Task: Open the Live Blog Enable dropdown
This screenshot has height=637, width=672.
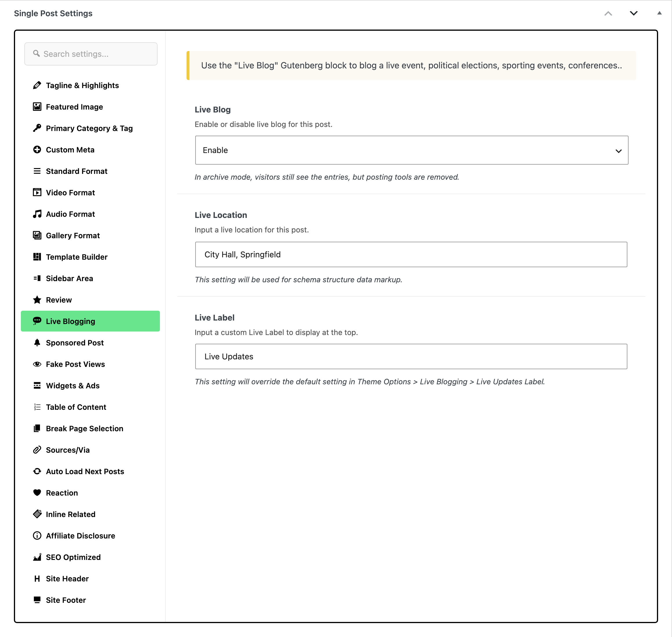Action: [x=411, y=150]
